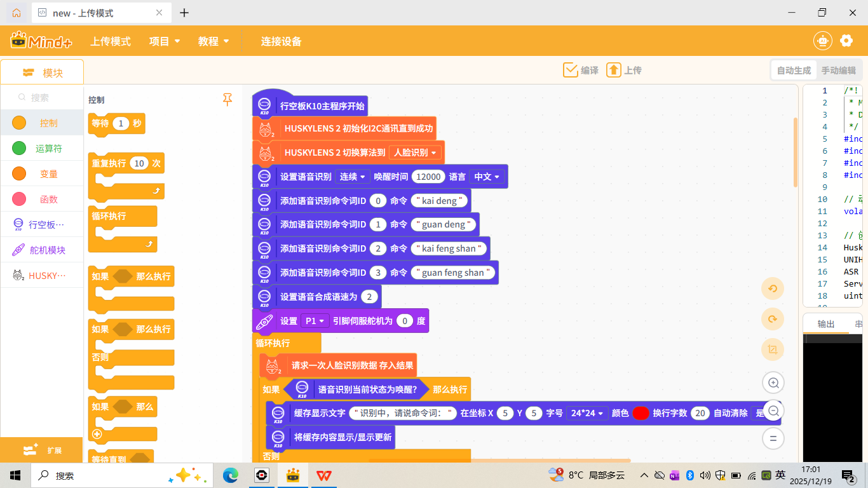868x488 pixels.
Task: Open the 项目 menu
Action: tap(164, 41)
